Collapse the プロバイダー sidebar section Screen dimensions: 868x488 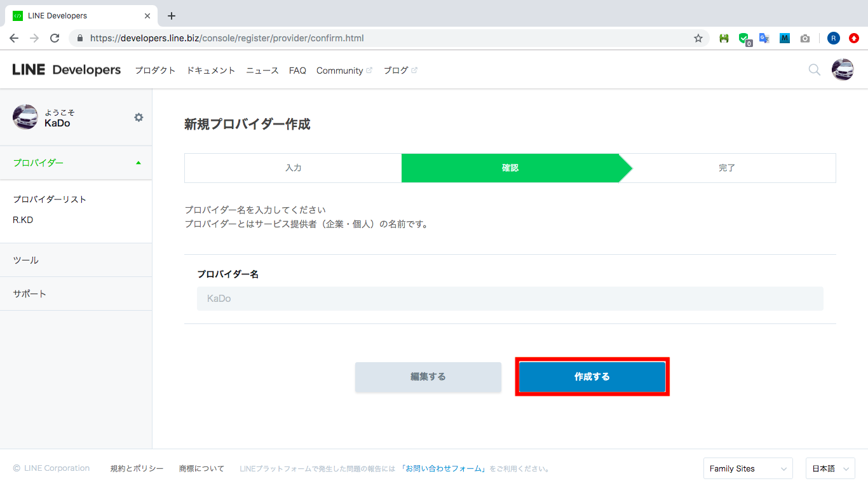[76, 163]
